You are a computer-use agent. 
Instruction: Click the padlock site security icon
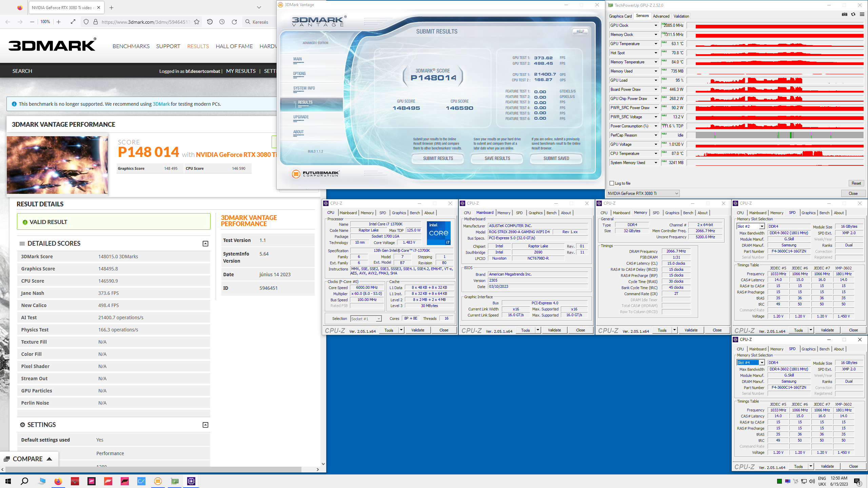pos(96,22)
